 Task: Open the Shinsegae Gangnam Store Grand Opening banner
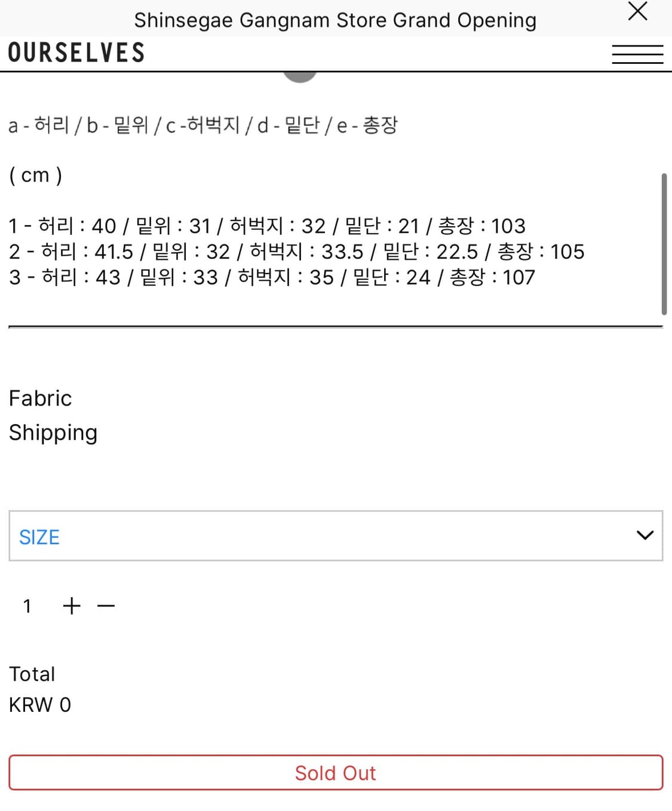pyautogui.click(x=336, y=20)
